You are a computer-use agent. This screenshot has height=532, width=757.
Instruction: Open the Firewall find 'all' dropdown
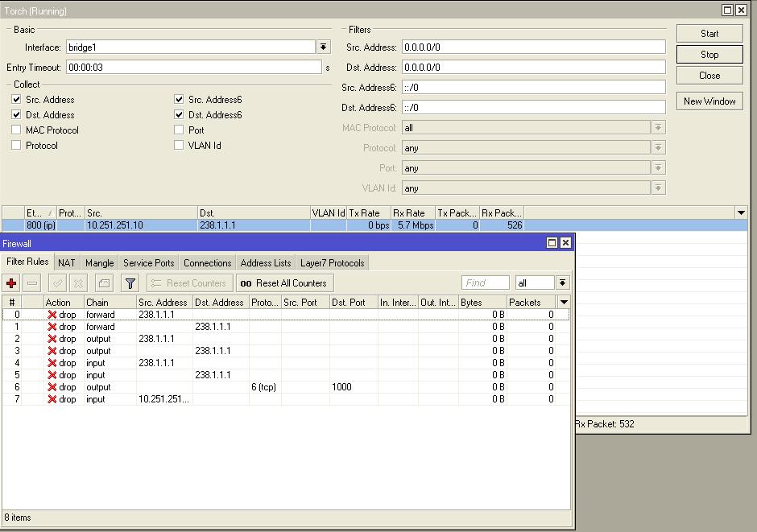[x=562, y=283]
